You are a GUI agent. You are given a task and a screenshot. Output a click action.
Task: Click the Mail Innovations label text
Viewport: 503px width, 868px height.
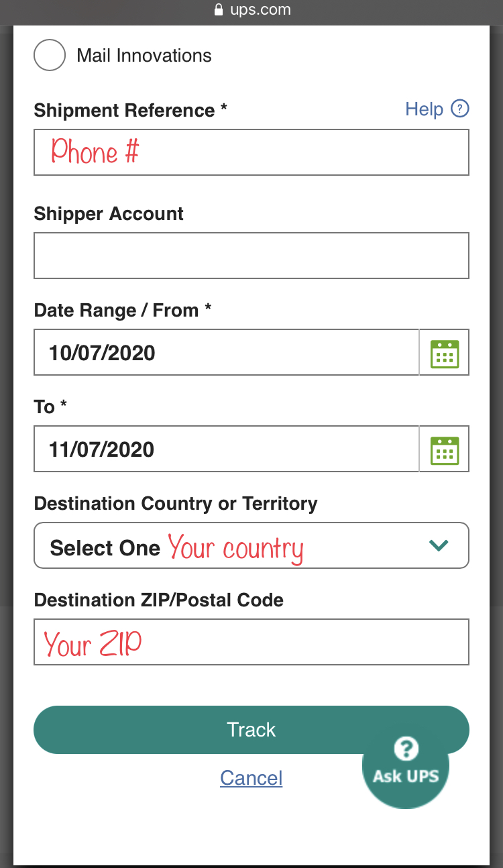[144, 56]
